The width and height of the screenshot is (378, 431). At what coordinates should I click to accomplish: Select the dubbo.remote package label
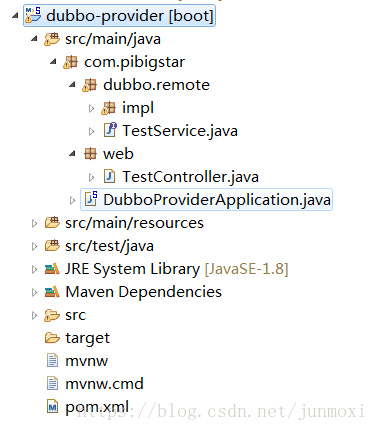tap(156, 85)
